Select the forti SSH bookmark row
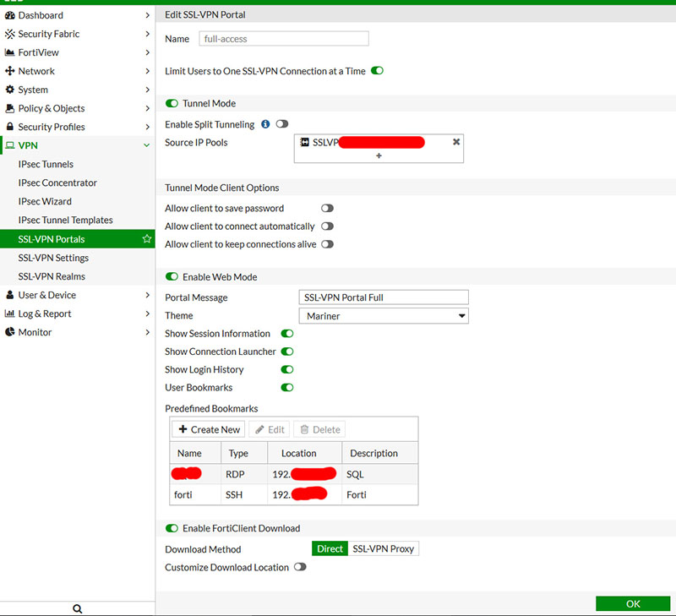676x616 pixels. (x=294, y=494)
